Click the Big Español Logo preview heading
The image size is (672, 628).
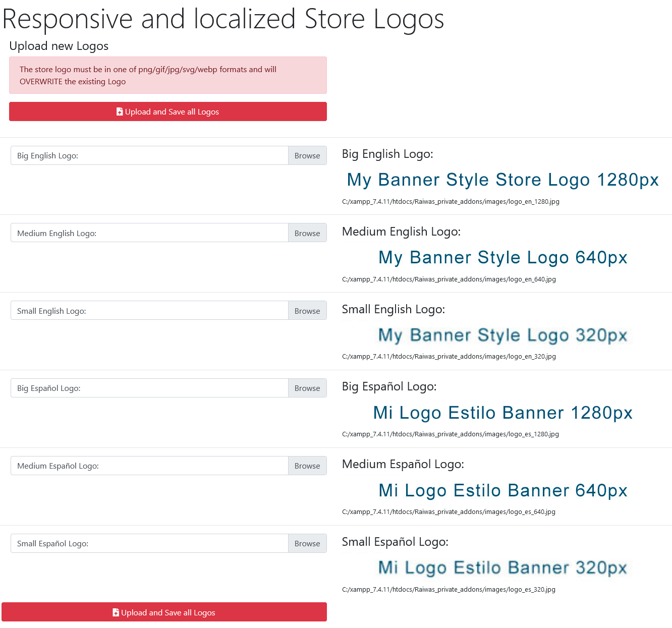(389, 386)
